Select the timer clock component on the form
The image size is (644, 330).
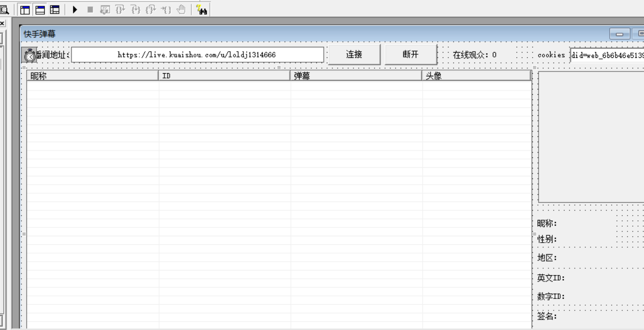(x=30, y=55)
